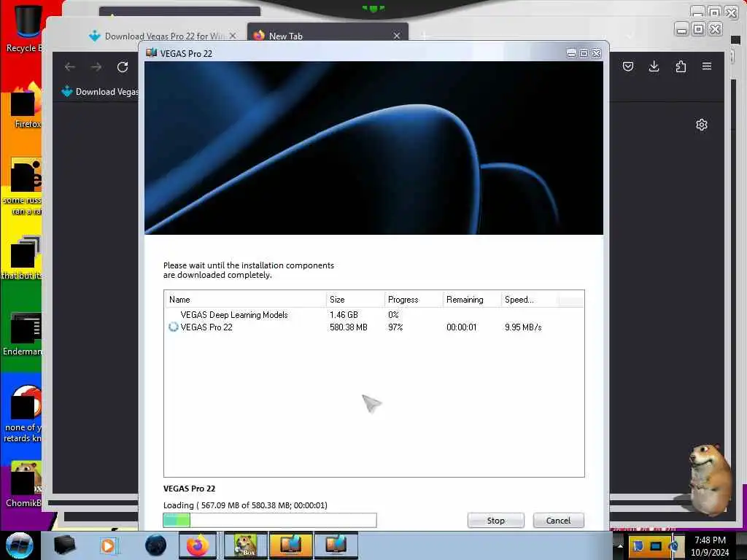This screenshot has width=747, height=560.
Task: Click the 1.46 GB size cell
Action: (344, 315)
